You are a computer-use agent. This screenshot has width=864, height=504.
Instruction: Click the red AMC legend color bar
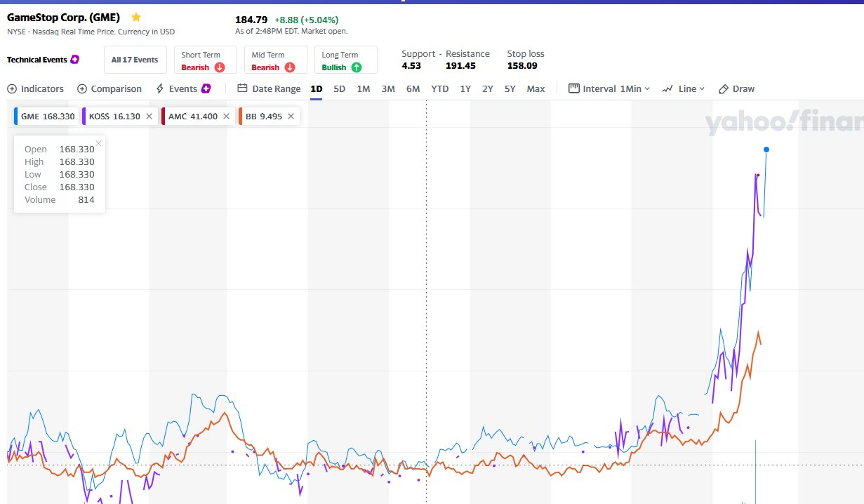[x=163, y=117]
